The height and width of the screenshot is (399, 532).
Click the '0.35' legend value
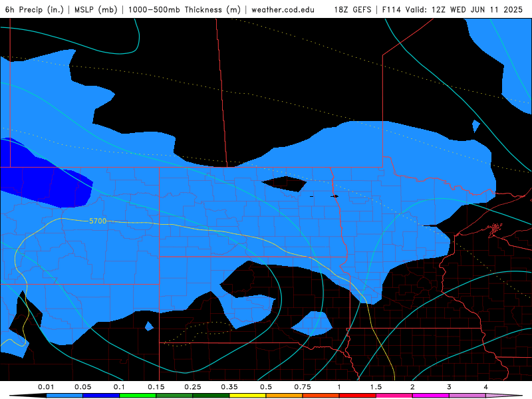click(x=229, y=387)
